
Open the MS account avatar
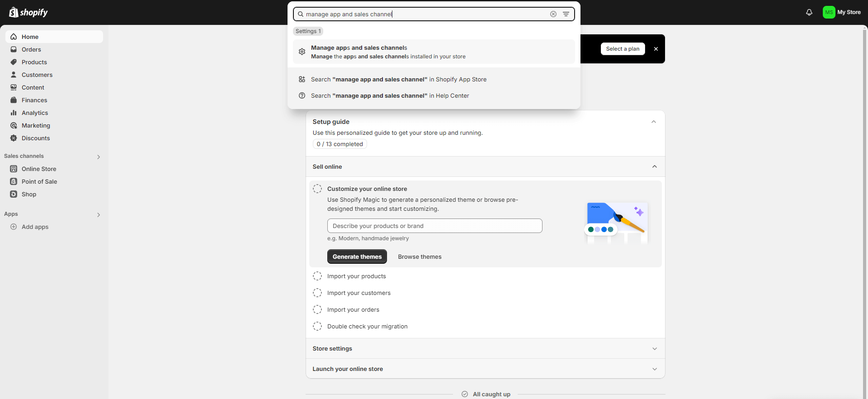pyautogui.click(x=829, y=12)
